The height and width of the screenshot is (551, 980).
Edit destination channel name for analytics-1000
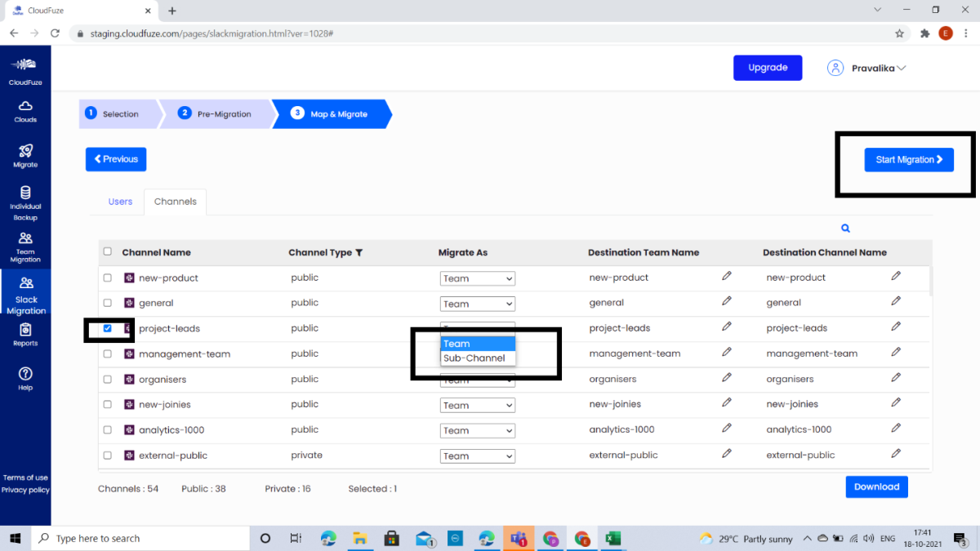tap(896, 429)
